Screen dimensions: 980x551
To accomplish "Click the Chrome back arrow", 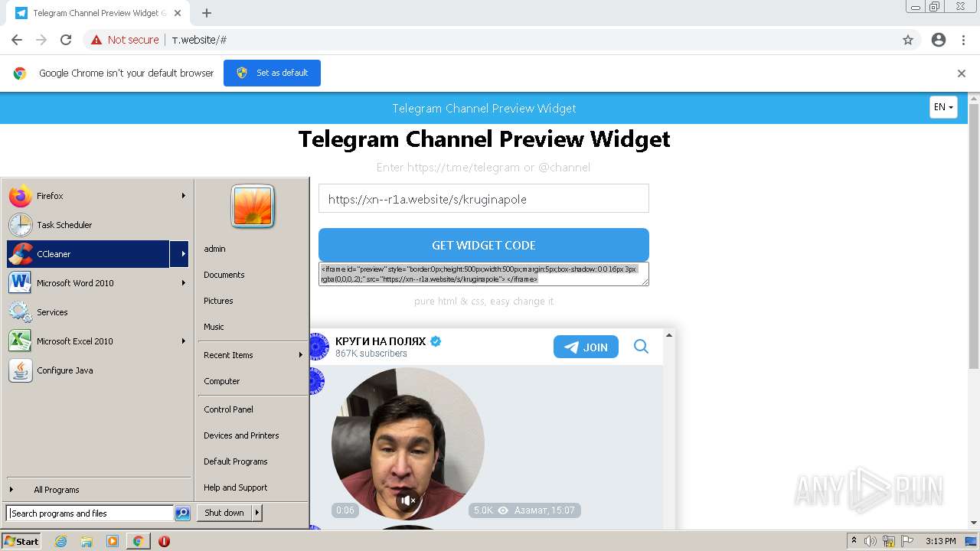I will (17, 40).
